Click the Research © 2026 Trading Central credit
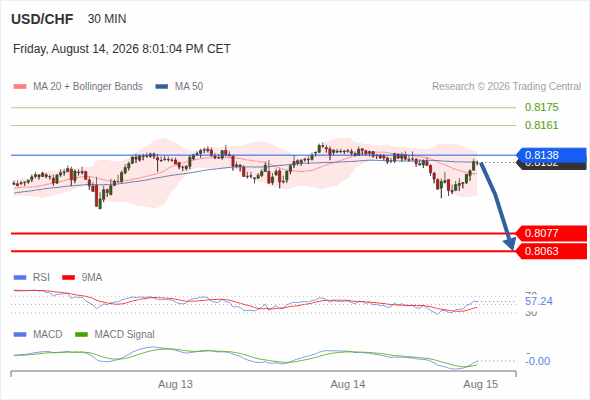This screenshot has width=590, height=400. pyautogui.click(x=506, y=87)
